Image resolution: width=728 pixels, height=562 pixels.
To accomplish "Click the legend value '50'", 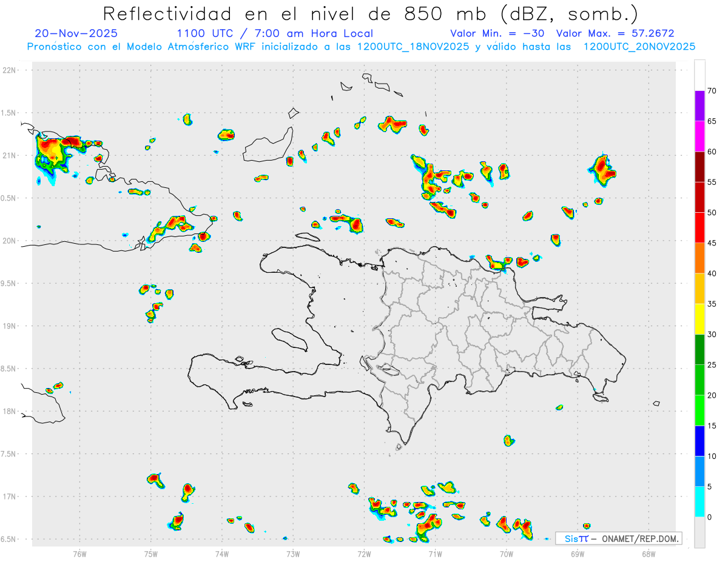I will [x=712, y=213].
